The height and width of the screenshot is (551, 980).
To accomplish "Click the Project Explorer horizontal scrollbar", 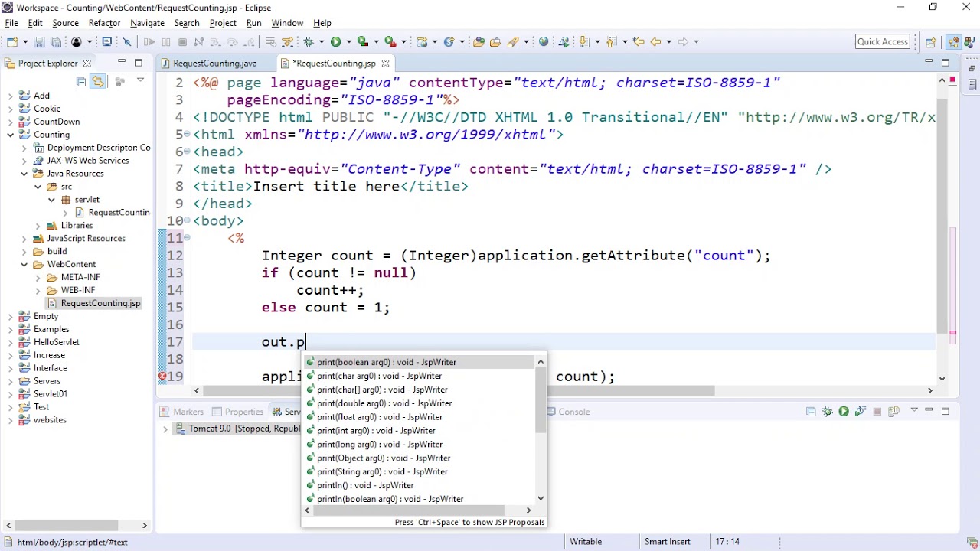I will pyautogui.click(x=65, y=526).
